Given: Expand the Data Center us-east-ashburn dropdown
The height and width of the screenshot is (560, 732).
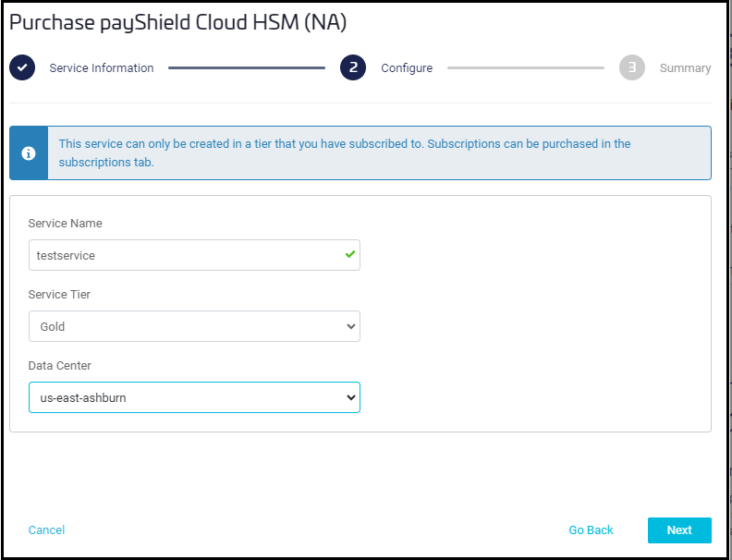Looking at the screenshot, I should (x=194, y=397).
